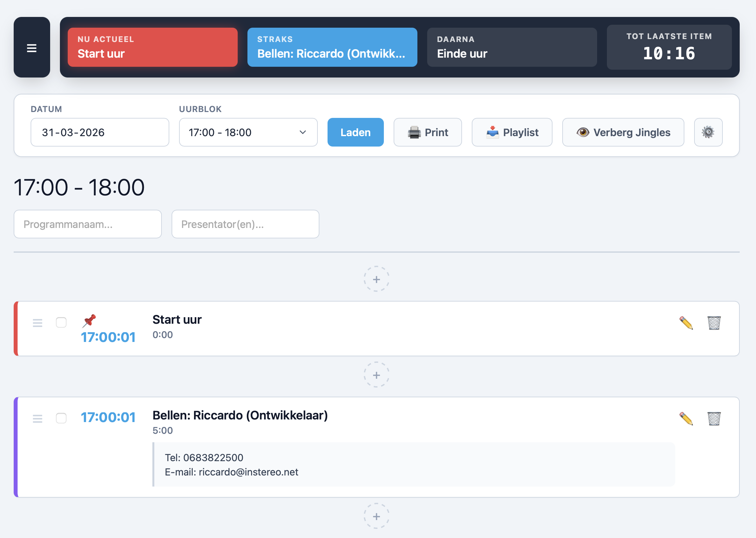Edit Start uur item with pencil

click(x=686, y=323)
